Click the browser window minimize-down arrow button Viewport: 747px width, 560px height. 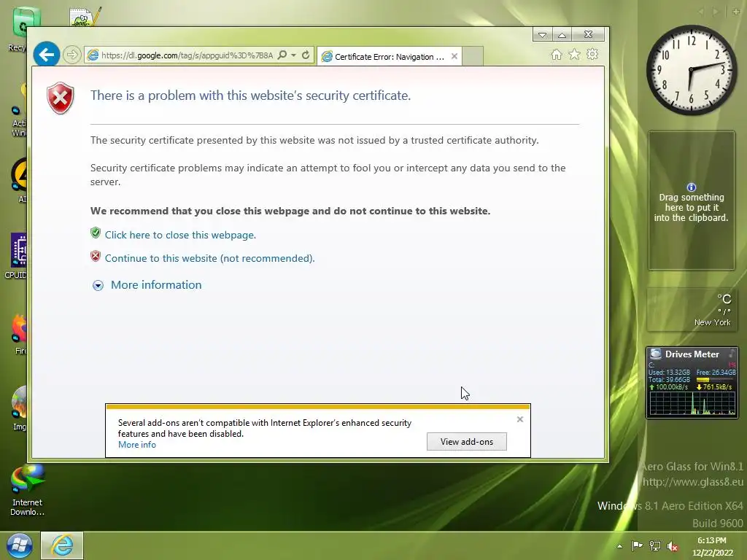point(542,35)
